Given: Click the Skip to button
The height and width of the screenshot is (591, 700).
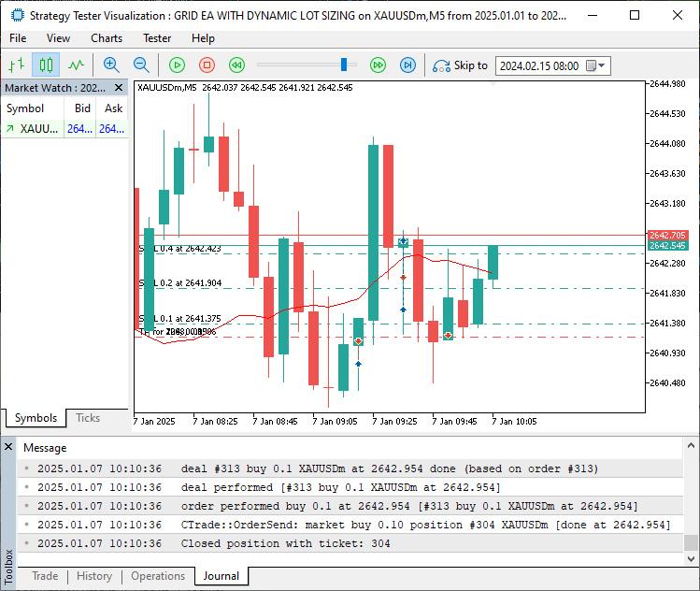Looking at the screenshot, I should coord(460,65).
